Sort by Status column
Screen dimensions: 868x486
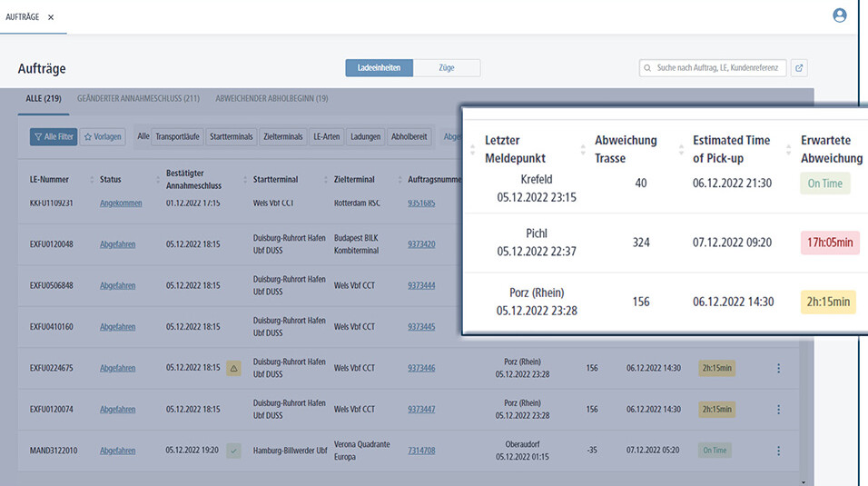click(x=158, y=180)
